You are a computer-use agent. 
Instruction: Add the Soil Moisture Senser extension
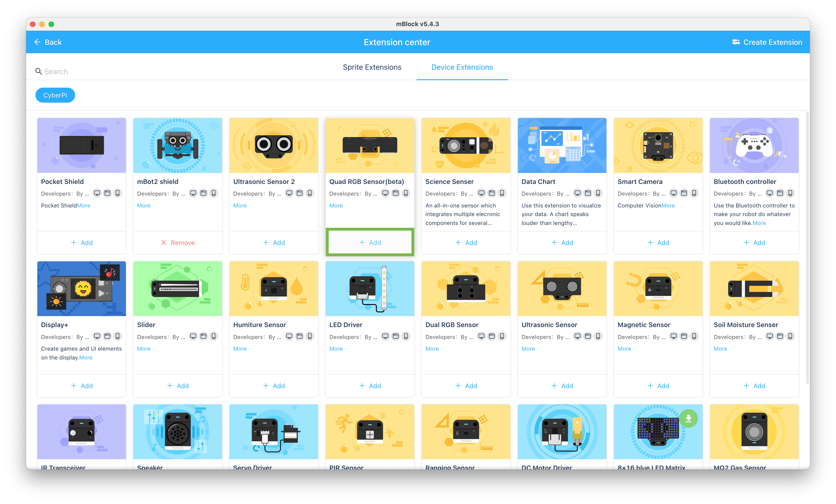(754, 386)
